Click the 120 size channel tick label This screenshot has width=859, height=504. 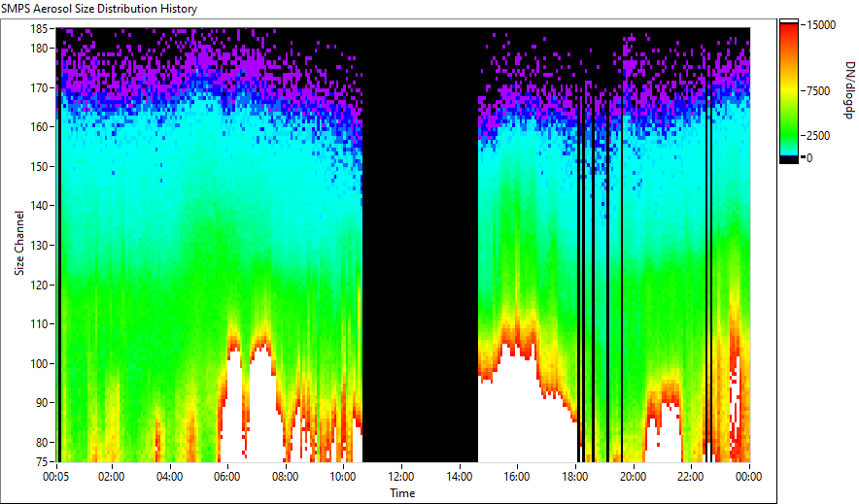(x=39, y=286)
